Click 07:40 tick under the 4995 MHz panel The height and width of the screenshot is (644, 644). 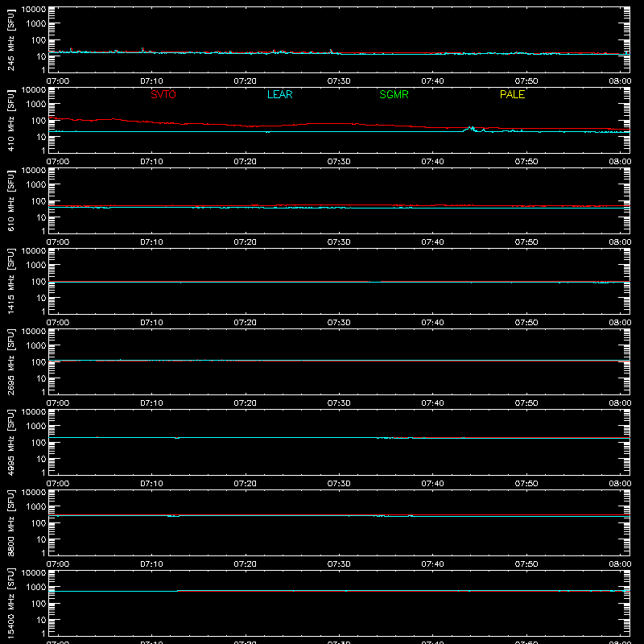pyautogui.click(x=432, y=484)
